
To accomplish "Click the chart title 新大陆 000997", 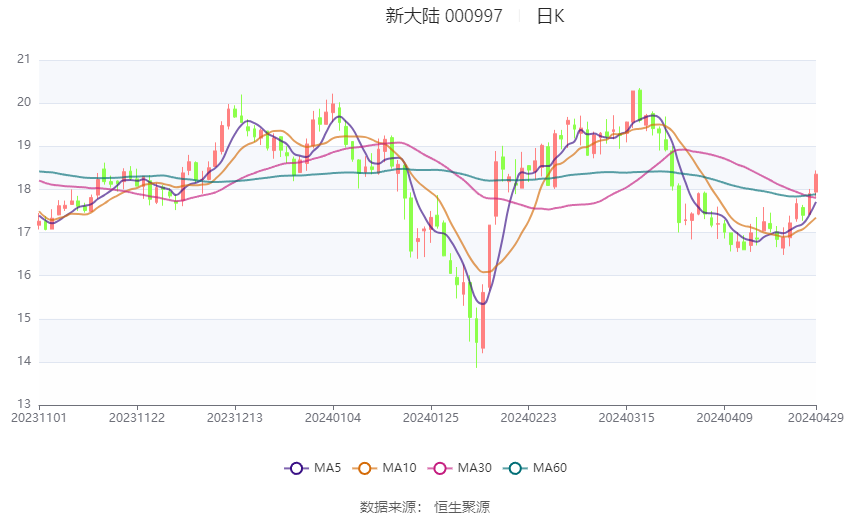I will tap(444, 16).
